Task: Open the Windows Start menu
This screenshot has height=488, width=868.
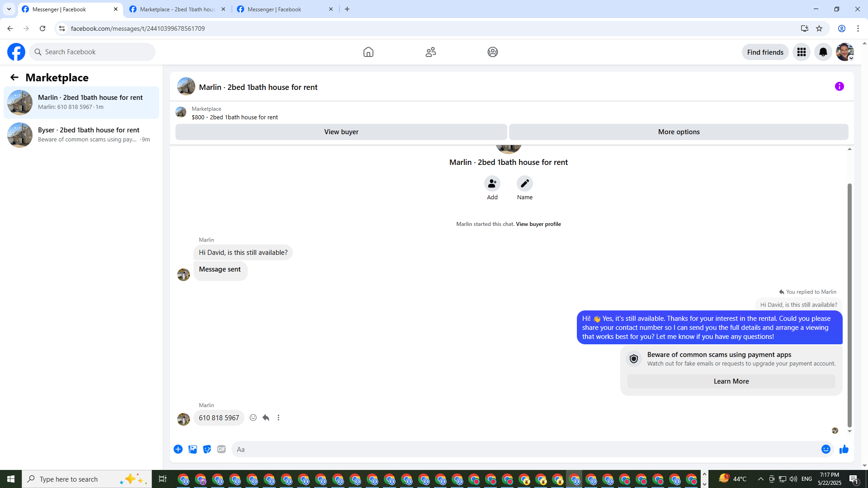Action: point(11,479)
